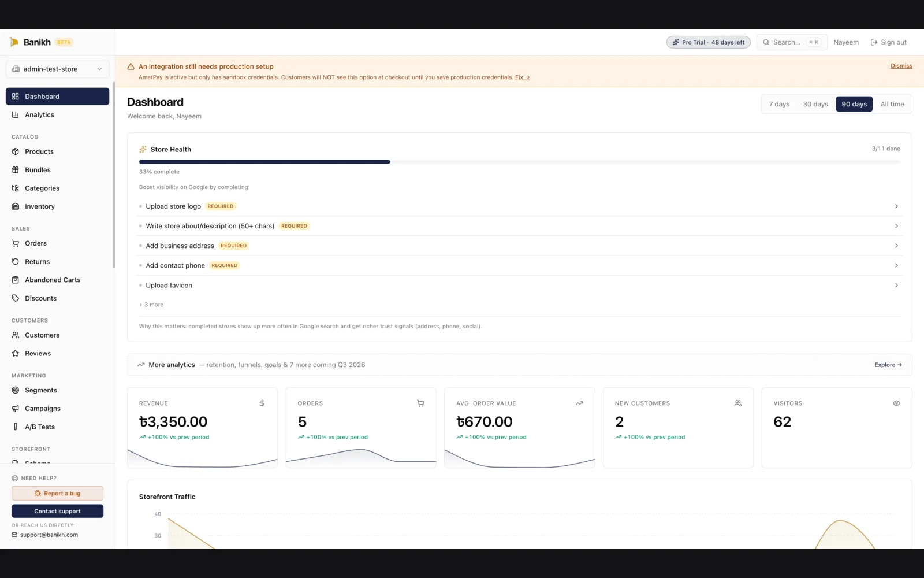
Task: Click the A/B Tests icon
Action: coord(16,427)
